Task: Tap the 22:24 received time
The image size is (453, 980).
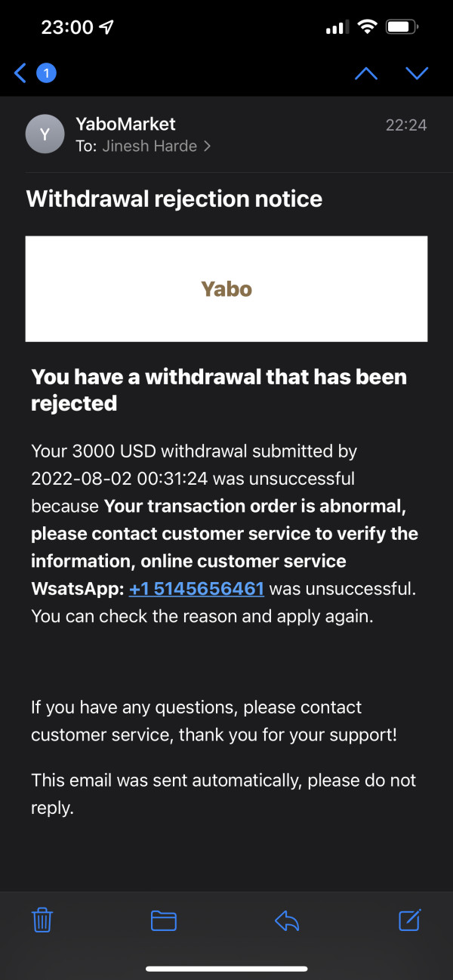Action: tap(406, 125)
